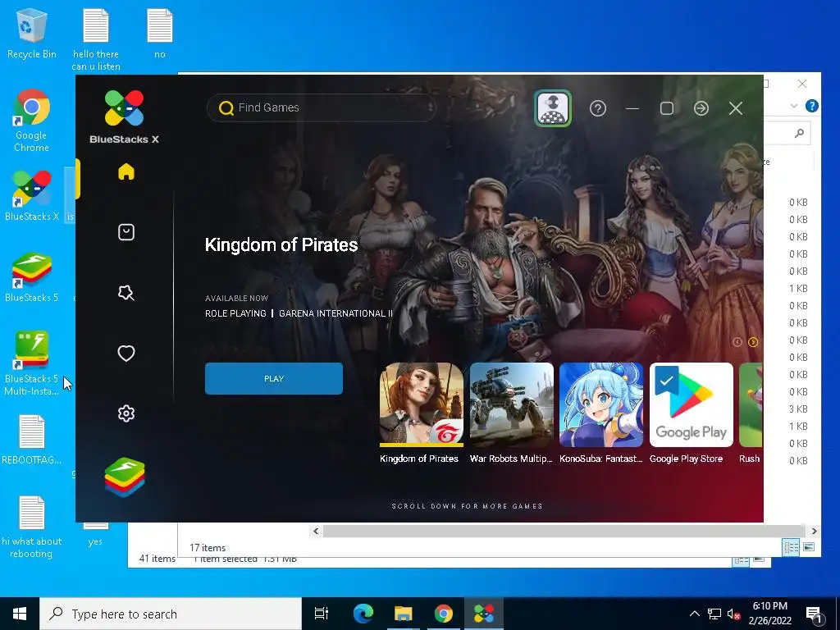Open Recycle Bin desktop icon
The width and height of the screenshot is (840, 630).
coord(31,34)
